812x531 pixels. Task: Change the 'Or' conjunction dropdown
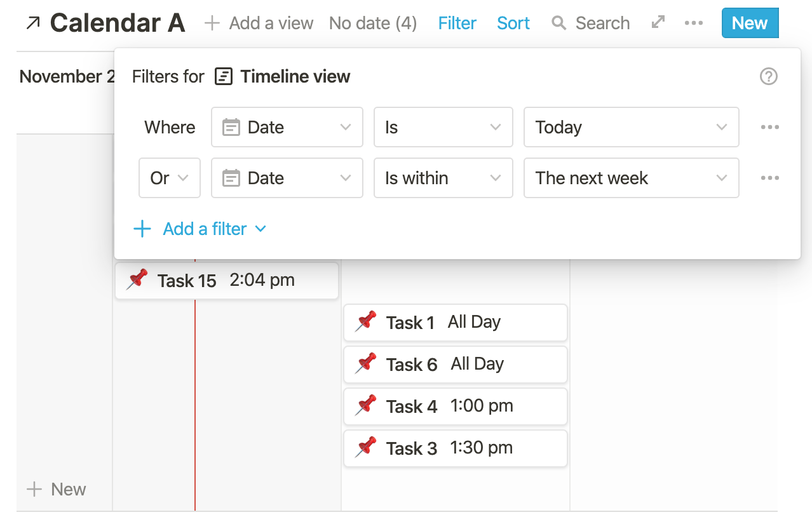170,178
